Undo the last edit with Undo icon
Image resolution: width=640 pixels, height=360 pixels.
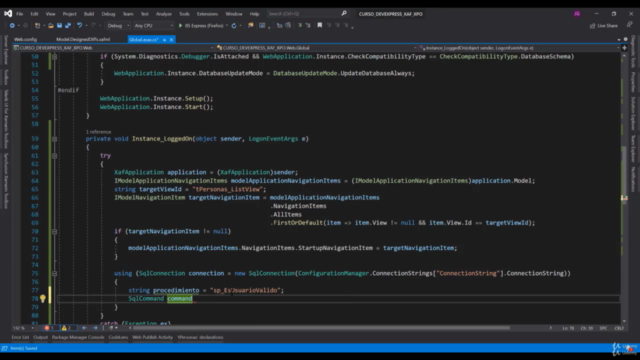(x=80, y=25)
